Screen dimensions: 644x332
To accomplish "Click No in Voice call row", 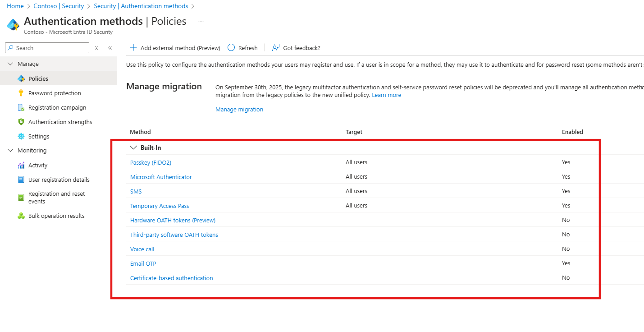I will [x=566, y=249].
